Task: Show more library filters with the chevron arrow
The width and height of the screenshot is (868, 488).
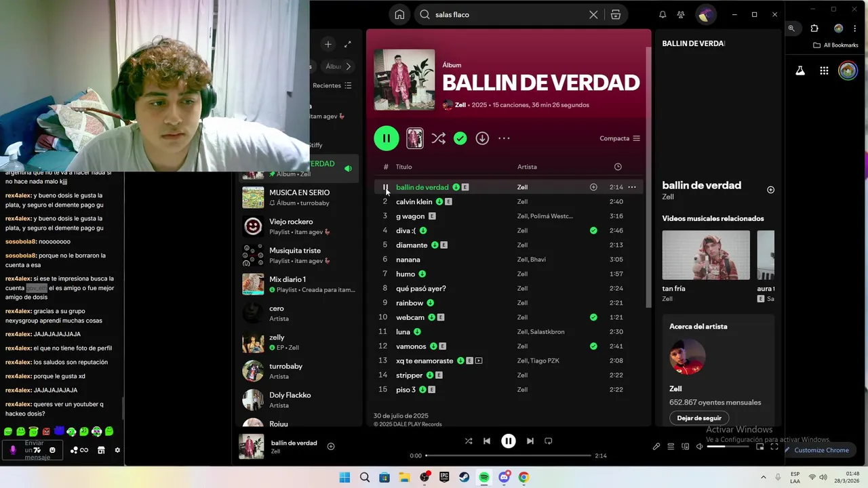Action: pos(349,66)
